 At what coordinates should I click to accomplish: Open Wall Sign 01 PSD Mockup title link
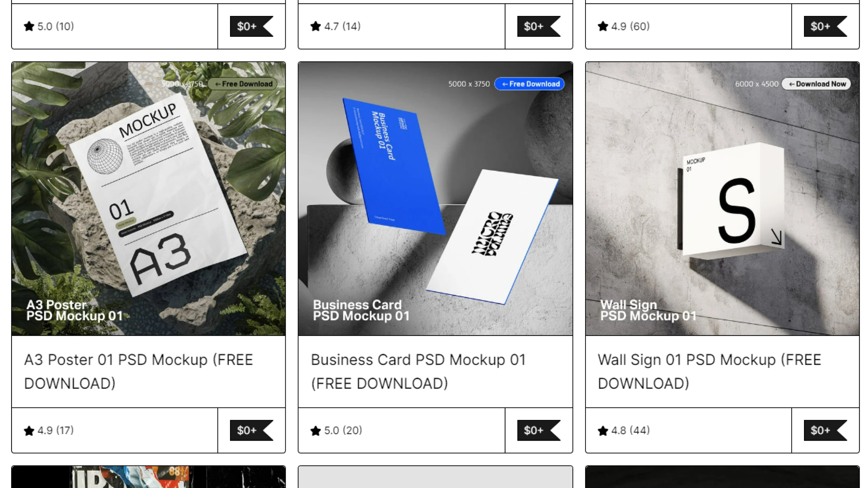tap(709, 372)
